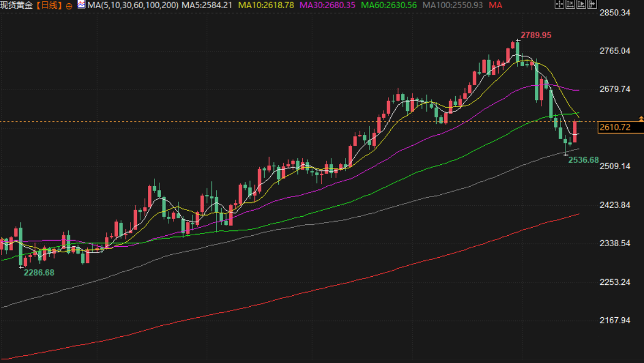Click the gray MA100:2550.93 label
644x363 pixels.
tap(452, 5)
